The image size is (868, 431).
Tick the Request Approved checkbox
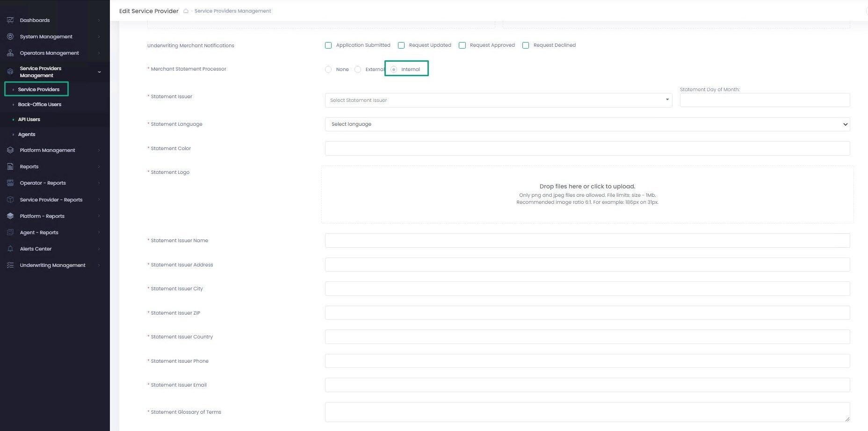tap(462, 45)
